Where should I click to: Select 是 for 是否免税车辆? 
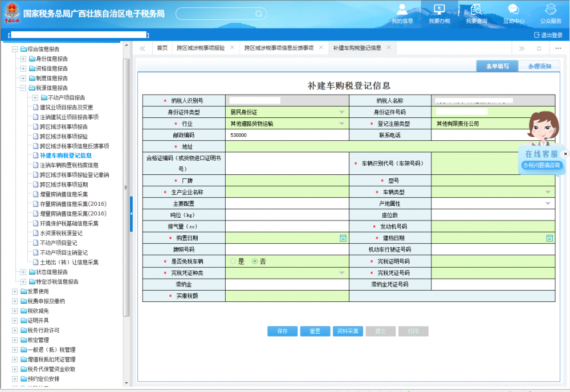click(233, 261)
